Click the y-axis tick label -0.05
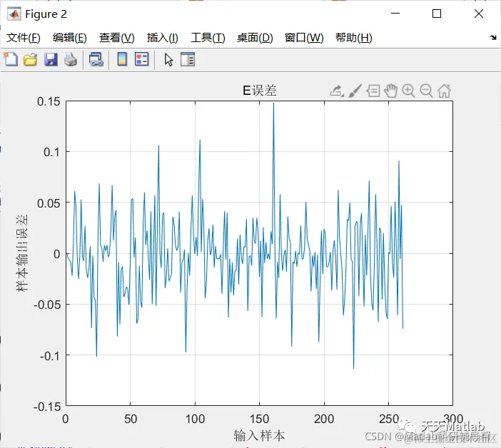Image resolution: width=501 pixels, height=448 pixels. click(x=47, y=305)
